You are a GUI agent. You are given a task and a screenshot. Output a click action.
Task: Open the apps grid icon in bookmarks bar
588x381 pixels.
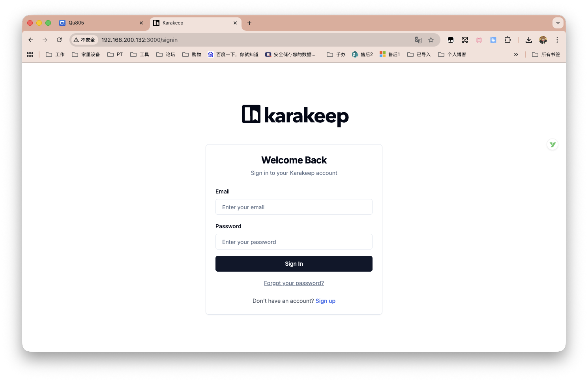point(30,54)
